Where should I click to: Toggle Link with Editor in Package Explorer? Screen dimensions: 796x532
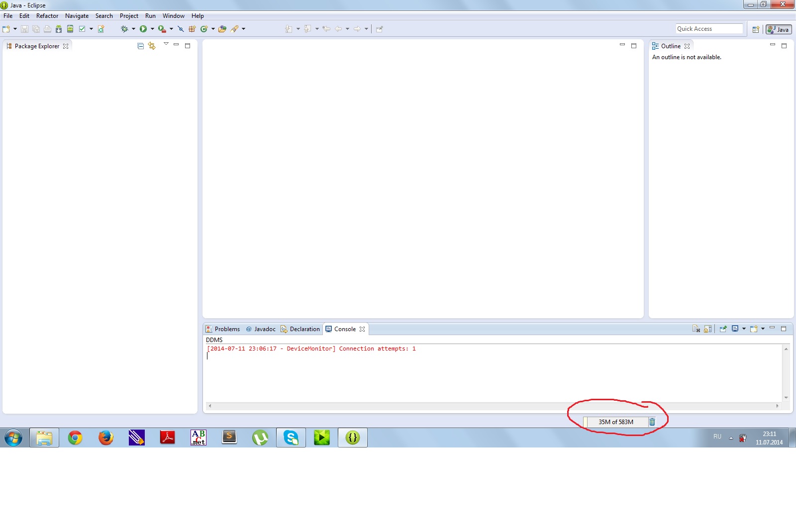pos(152,46)
